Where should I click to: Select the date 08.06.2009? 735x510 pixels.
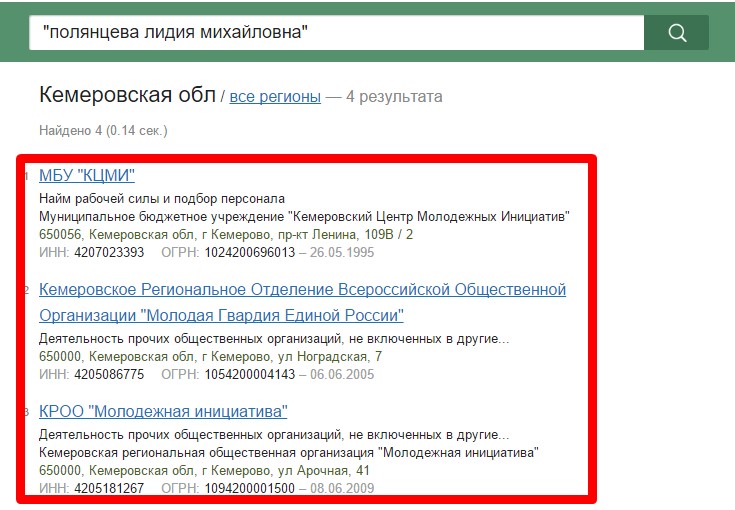click(342, 488)
